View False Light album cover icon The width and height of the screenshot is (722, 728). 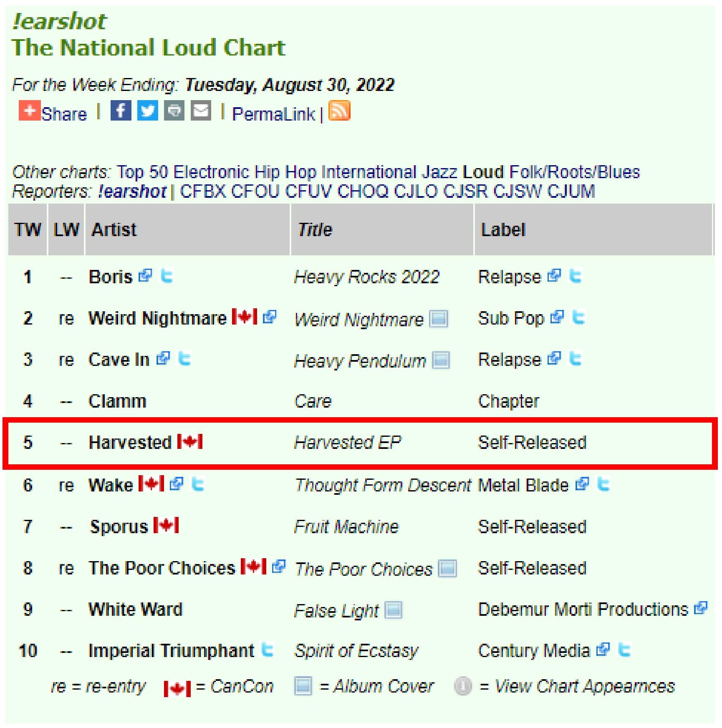[x=393, y=610]
